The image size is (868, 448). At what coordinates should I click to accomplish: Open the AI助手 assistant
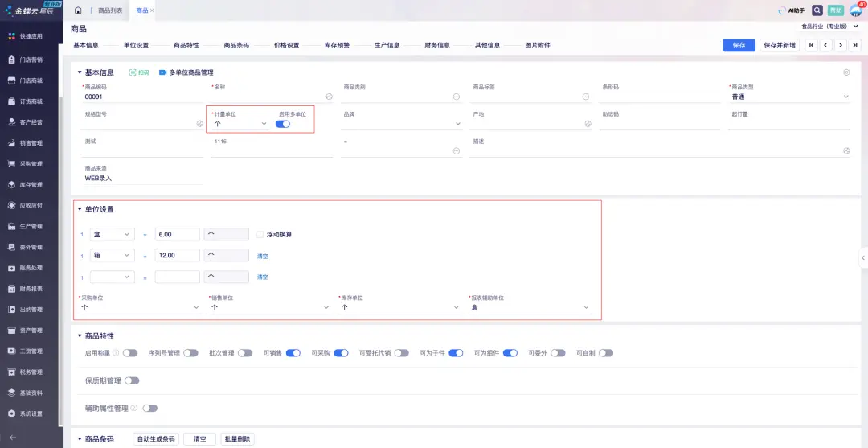tap(791, 10)
